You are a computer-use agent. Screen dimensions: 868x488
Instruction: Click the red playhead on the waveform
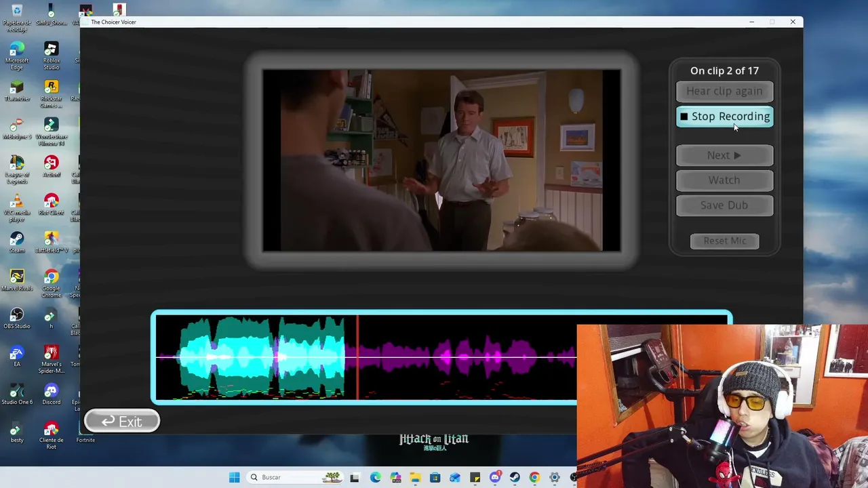pos(357,357)
